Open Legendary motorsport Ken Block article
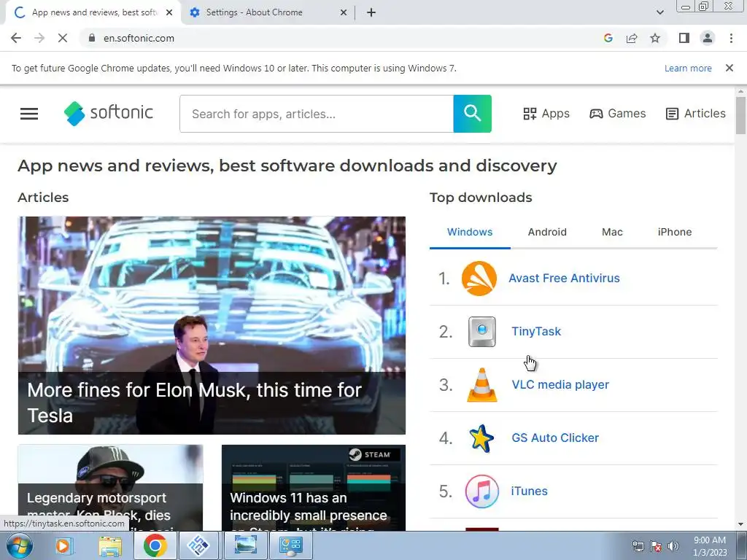 click(x=111, y=488)
